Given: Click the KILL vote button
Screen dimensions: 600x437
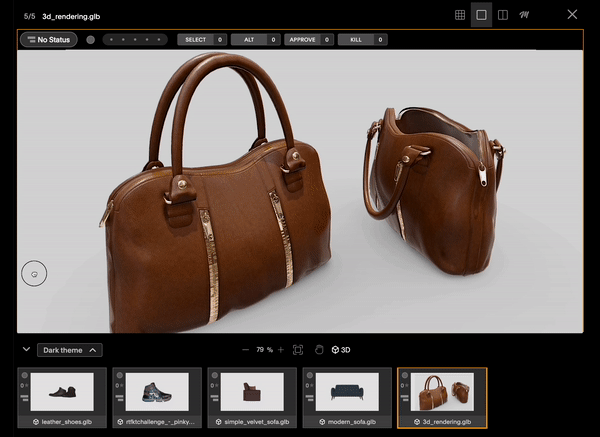Looking at the screenshot, I should coord(363,39).
